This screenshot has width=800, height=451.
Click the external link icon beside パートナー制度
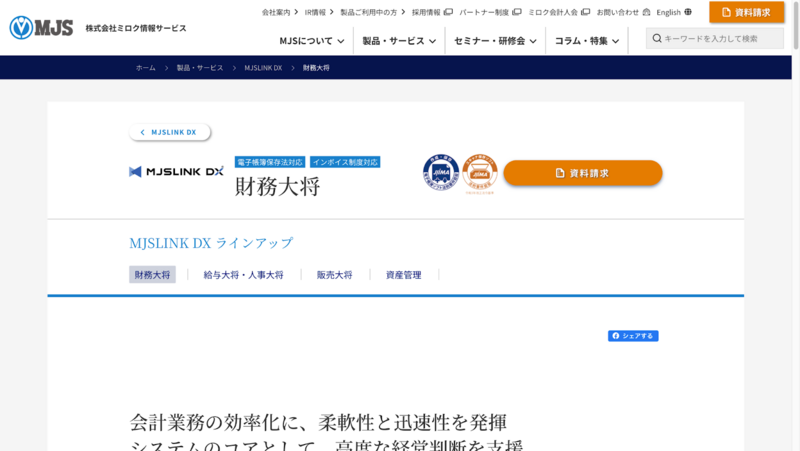coord(516,12)
